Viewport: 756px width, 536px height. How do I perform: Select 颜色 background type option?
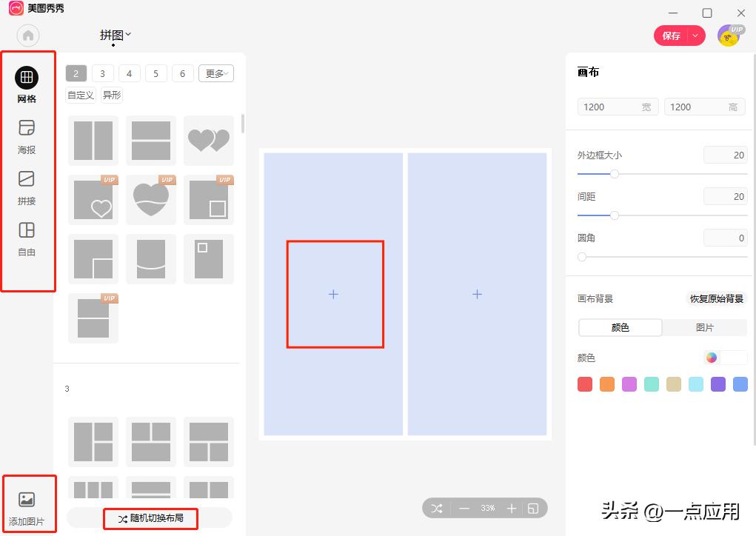tap(620, 327)
